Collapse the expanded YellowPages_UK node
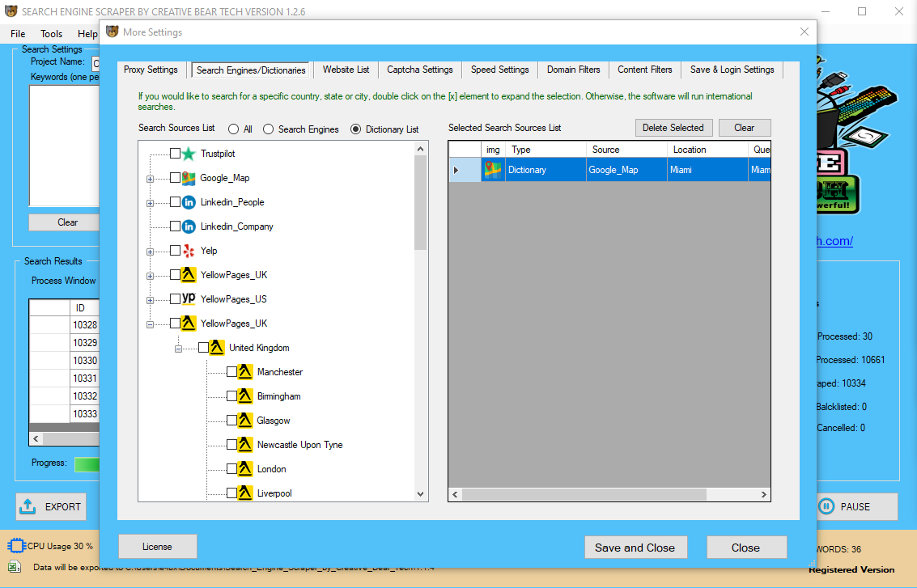Viewport: 917px width, 588px height. [151, 324]
